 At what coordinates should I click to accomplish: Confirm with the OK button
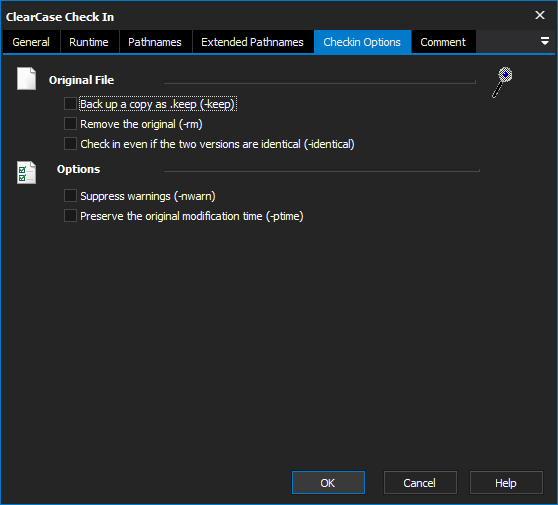coord(328,483)
